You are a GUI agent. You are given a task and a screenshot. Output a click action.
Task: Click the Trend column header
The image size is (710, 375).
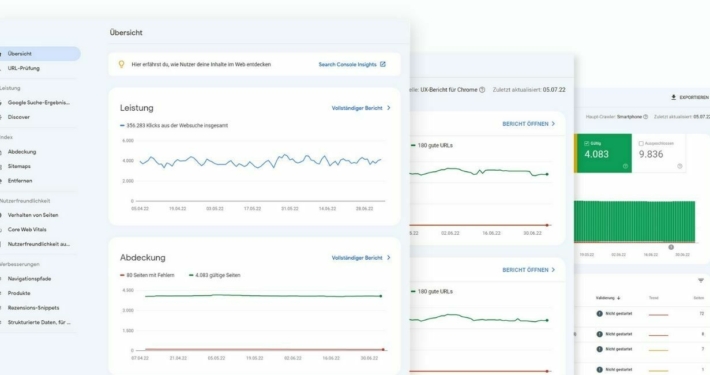click(654, 298)
